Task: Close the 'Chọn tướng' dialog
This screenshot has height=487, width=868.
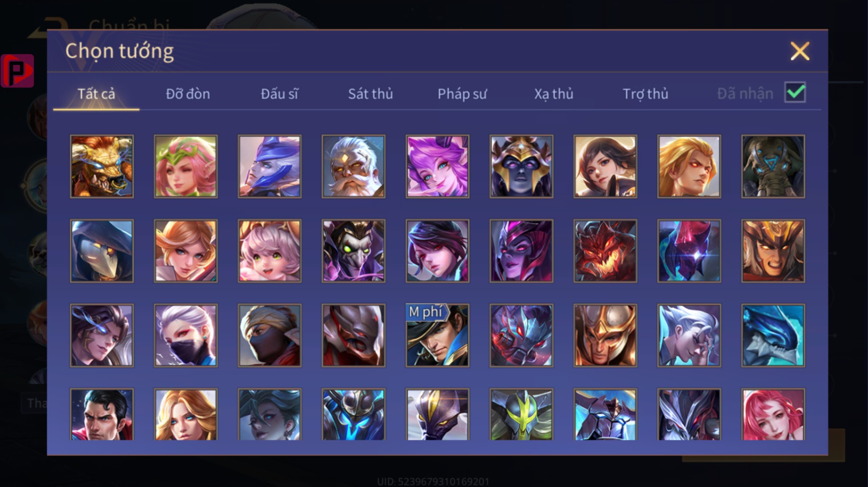Action: tap(800, 51)
